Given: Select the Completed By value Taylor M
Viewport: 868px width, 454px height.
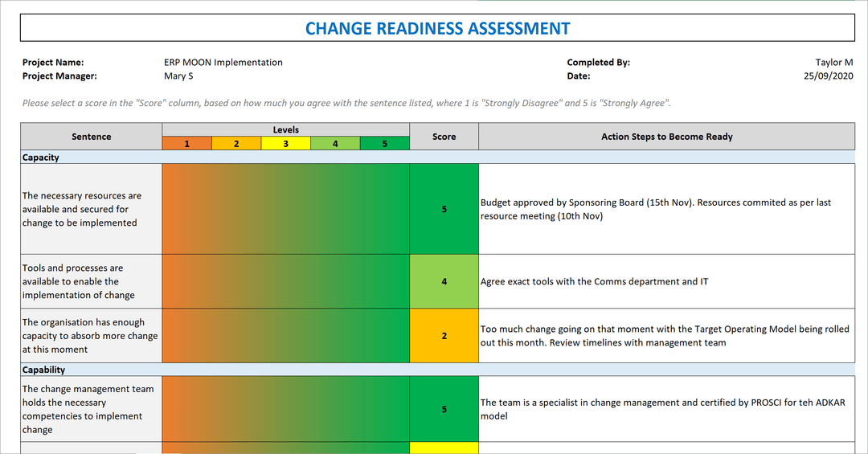Looking at the screenshot, I should [833, 63].
